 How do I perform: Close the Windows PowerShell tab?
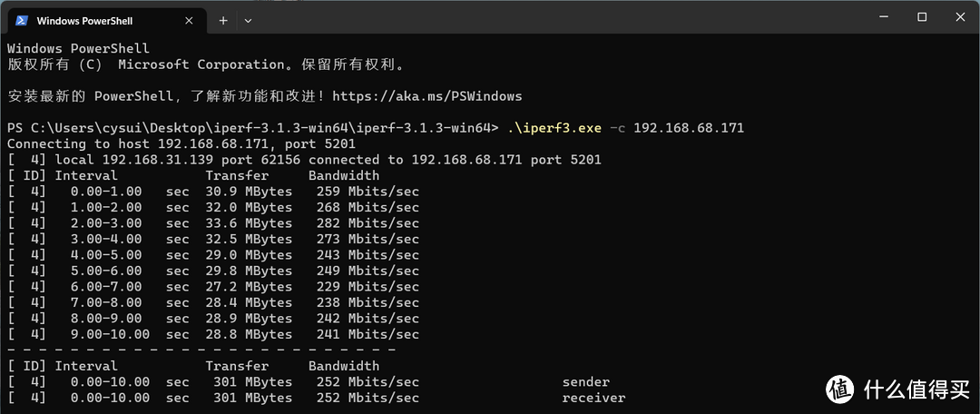point(191,20)
